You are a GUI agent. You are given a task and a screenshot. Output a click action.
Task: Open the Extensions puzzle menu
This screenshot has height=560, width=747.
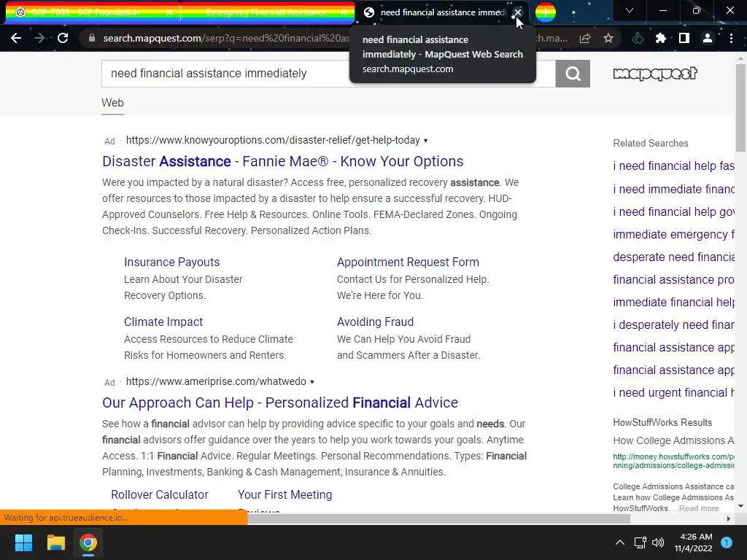pyautogui.click(x=661, y=39)
